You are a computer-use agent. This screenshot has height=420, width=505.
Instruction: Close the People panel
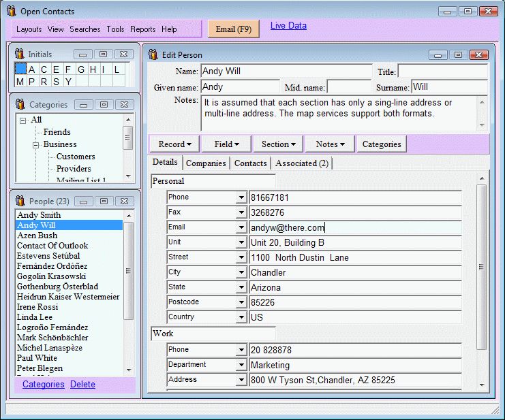click(x=124, y=201)
